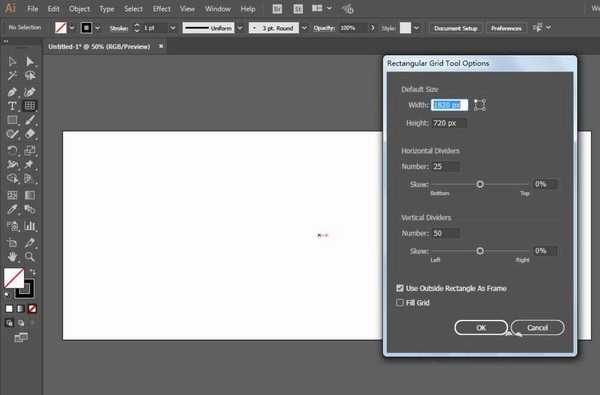
Task: Choose the Direct Selection tool
Action: tap(29, 62)
